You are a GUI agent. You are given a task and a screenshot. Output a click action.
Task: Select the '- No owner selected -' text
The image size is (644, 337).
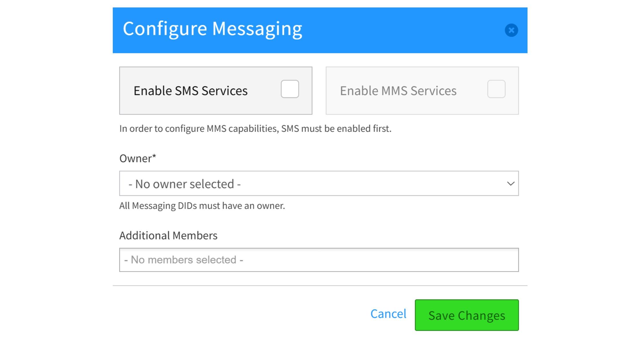click(185, 184)
